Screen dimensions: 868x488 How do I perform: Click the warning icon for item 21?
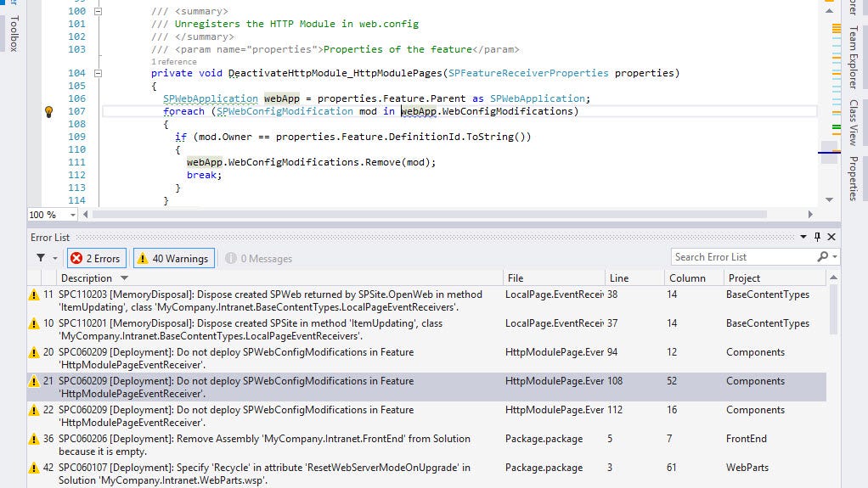click(x=34, y=381)
